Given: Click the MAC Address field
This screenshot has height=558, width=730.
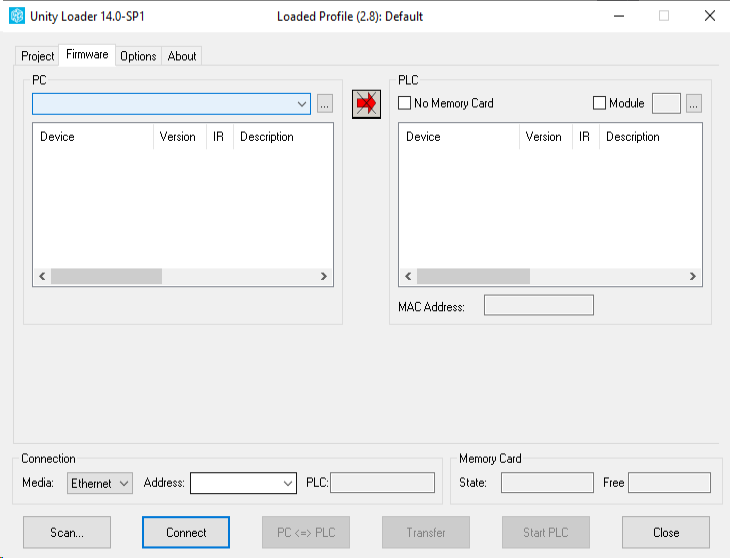Looking at the screenshot, I should coord(539,305).
